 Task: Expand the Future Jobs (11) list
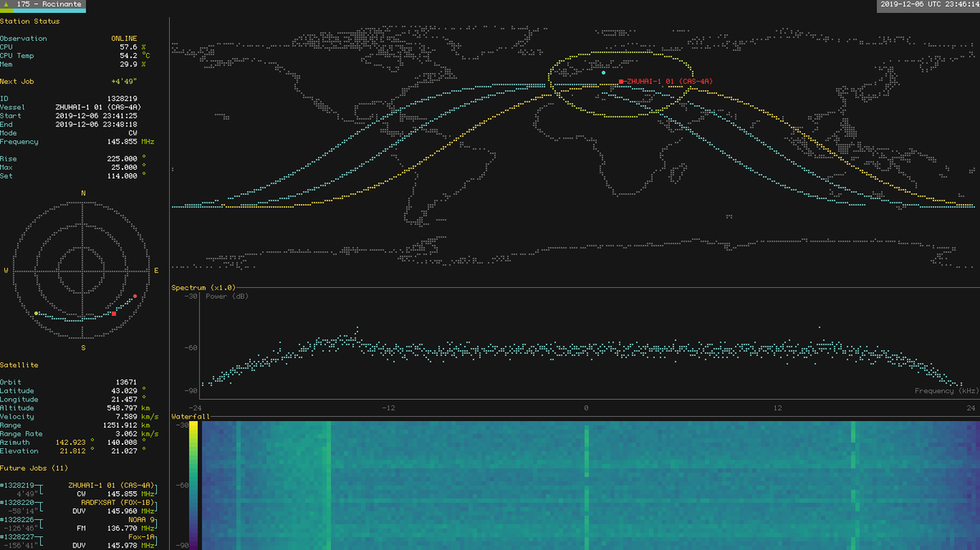pos(35,468)
